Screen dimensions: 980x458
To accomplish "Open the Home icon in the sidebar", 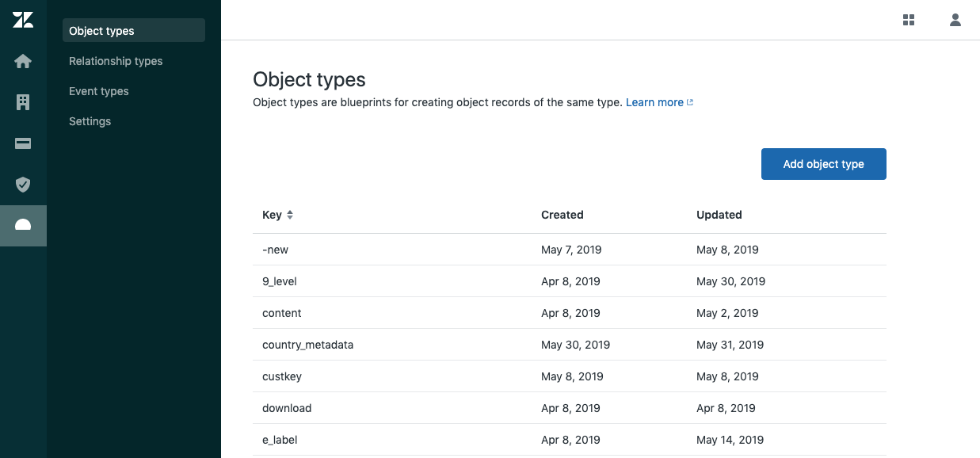I will (x=23, y=60).
